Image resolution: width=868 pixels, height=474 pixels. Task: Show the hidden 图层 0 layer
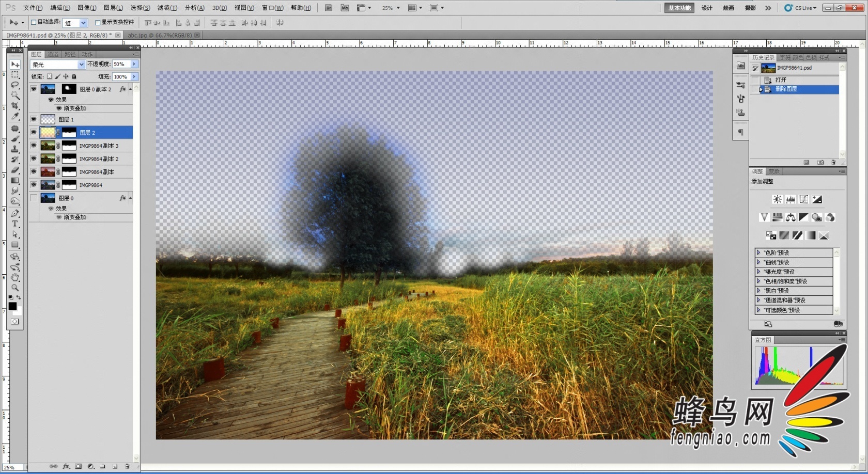tap(34, 198)
